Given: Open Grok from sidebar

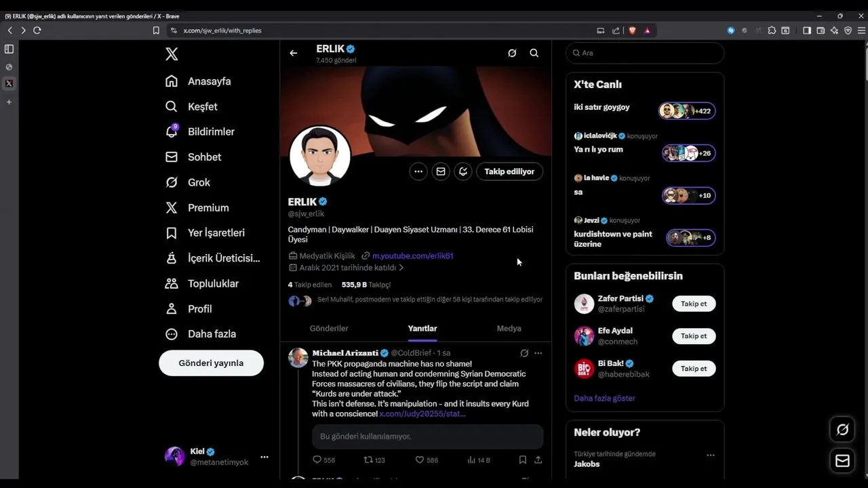Looking at the screenshot, I should 188,182.
